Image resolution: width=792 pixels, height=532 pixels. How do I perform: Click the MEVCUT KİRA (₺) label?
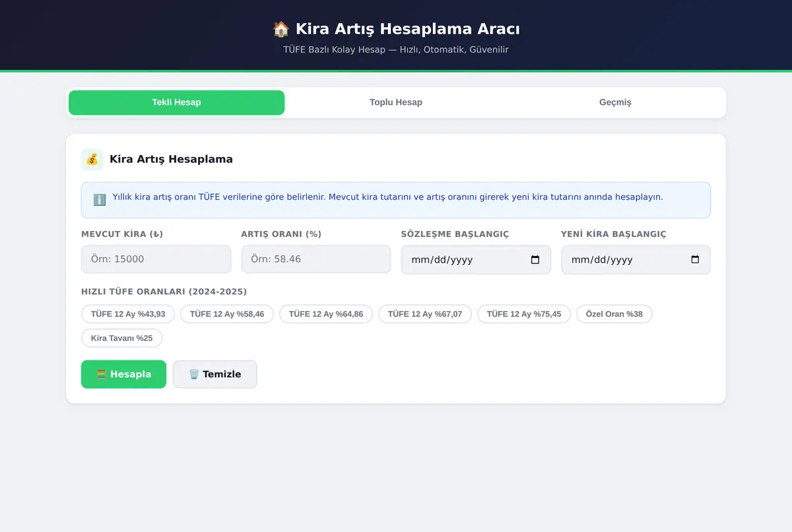tap(122, 234)
